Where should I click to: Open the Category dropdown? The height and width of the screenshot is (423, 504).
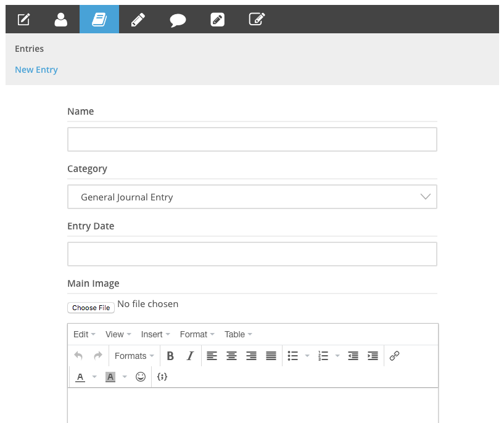[252, 197]
